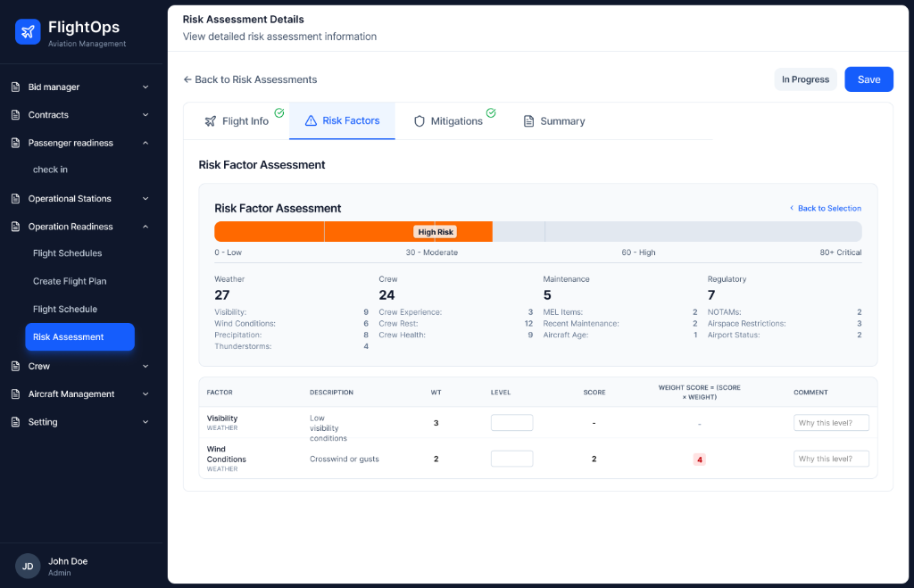The height and width of the screenshot is (588, 914).
Task: Click the Visibility comment input field
Action: [x=831, y=423]
